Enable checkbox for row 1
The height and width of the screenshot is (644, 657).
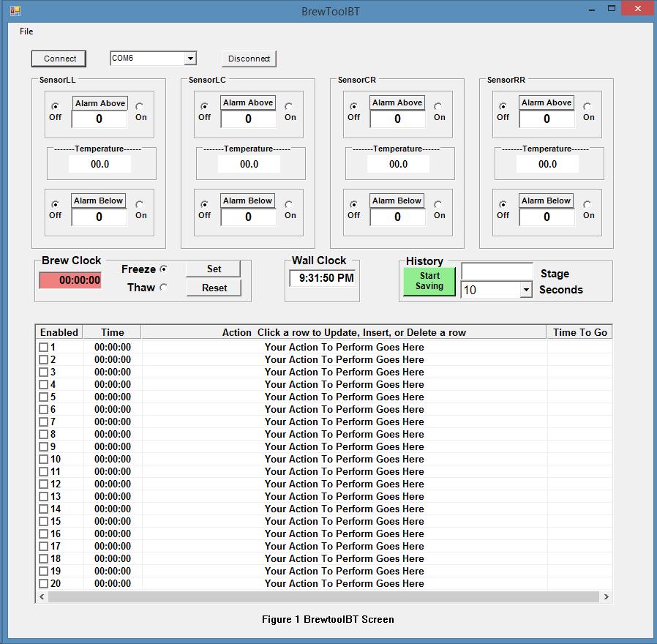tap(43, 347)
